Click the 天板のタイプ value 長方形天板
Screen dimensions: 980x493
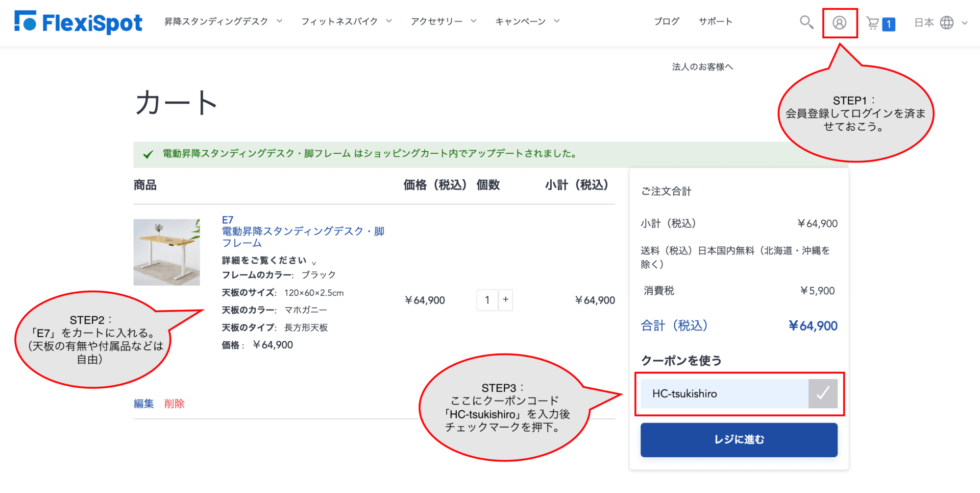(306, 327)
